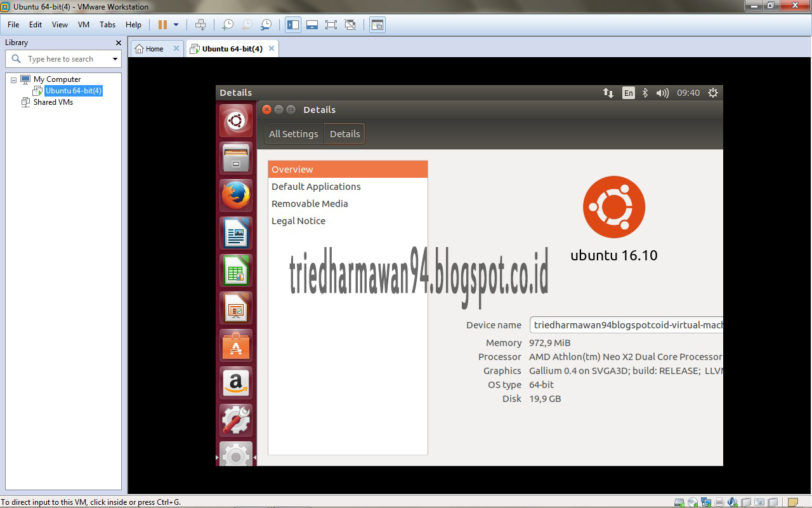The image size is (812, 508).
Task: Open the Edit menu
Action: (36, 25)
